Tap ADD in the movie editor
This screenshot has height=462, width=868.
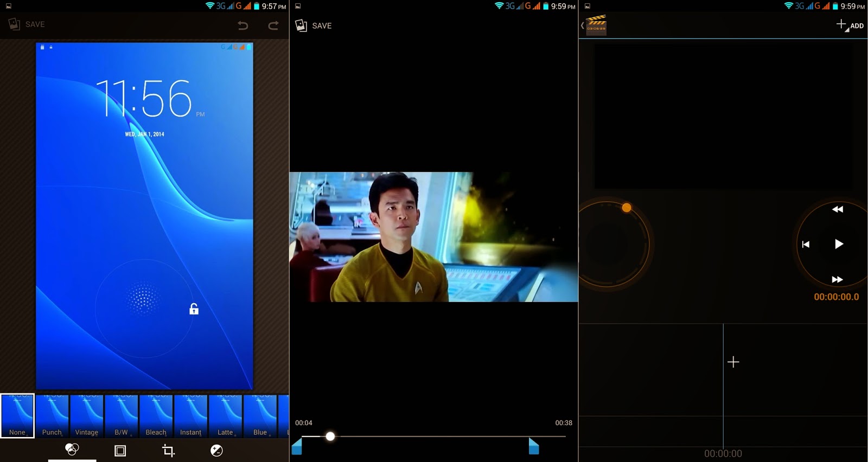(850, 25)
